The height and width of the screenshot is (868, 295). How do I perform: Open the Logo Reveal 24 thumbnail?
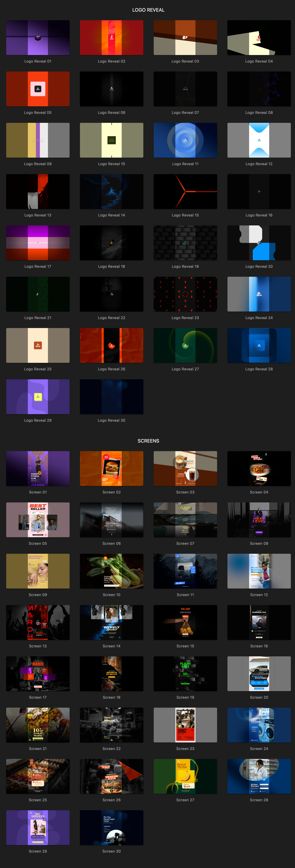259,294
